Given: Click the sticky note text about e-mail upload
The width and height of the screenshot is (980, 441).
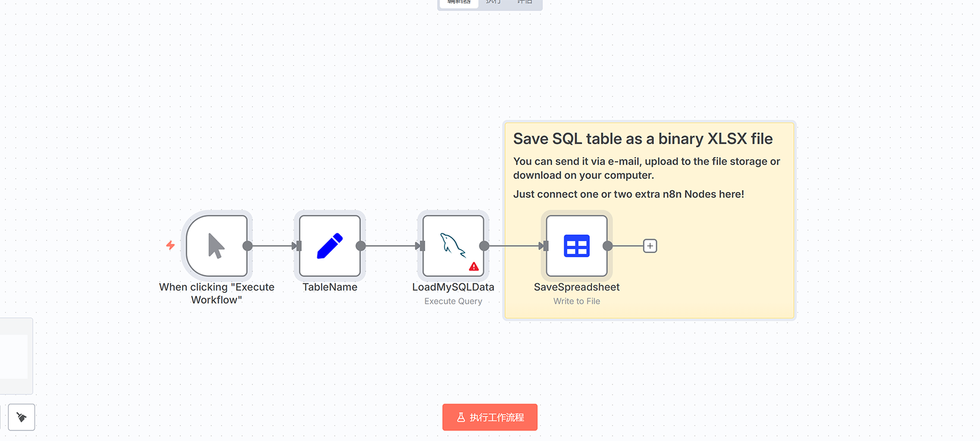Looking at the screenshot, I should pos(646,168).
